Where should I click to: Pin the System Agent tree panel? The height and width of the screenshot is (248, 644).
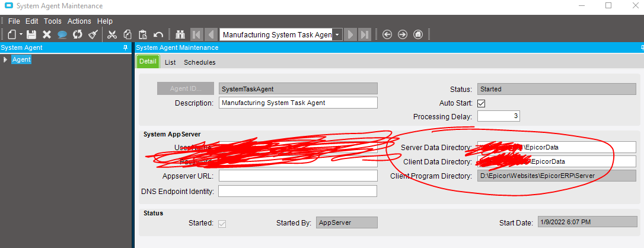coord(126,47)
